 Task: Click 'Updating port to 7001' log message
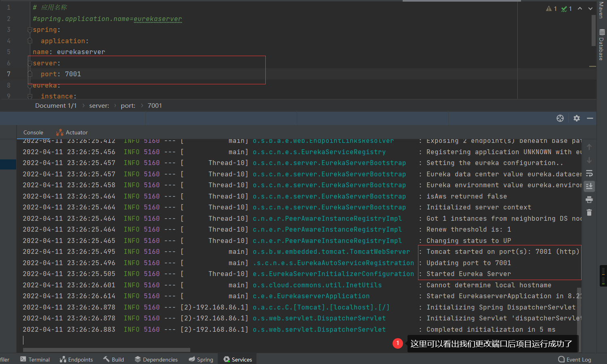tap(468, 263)
